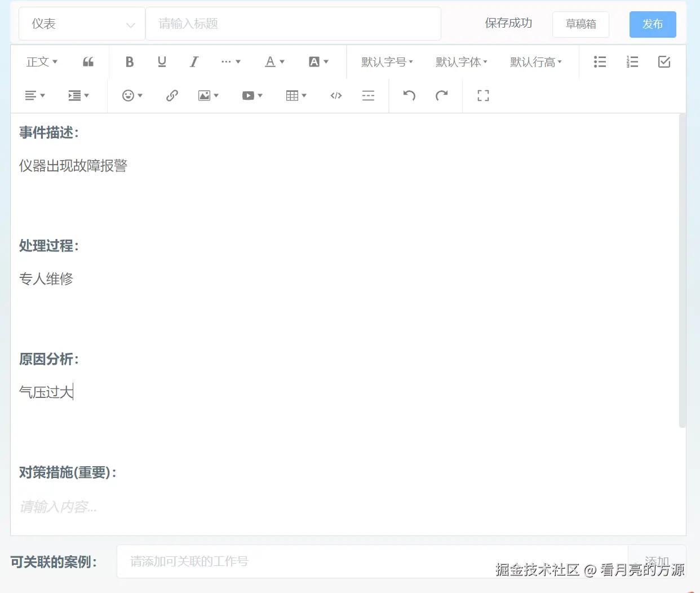This screenshot has height=593, width=700.
Task: Open the 草稿箱 drafts button
Action: click(581, 24)
